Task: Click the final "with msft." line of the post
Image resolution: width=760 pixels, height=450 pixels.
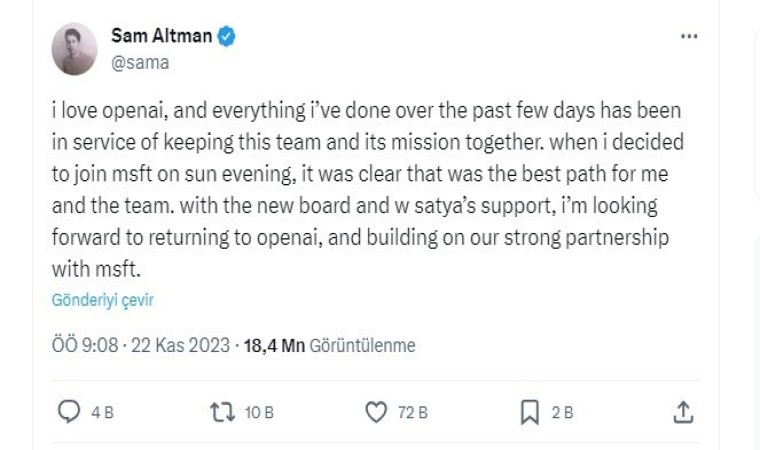Action: pos(89,268)
